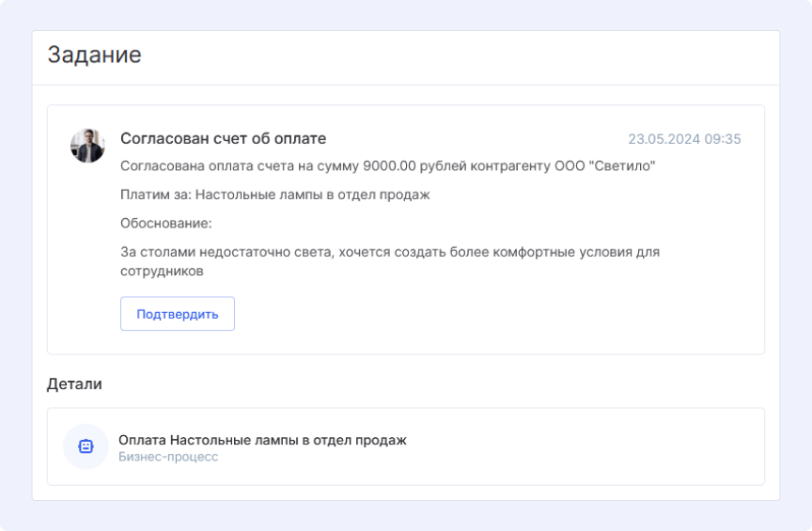Click the business process robot icon

86,446
